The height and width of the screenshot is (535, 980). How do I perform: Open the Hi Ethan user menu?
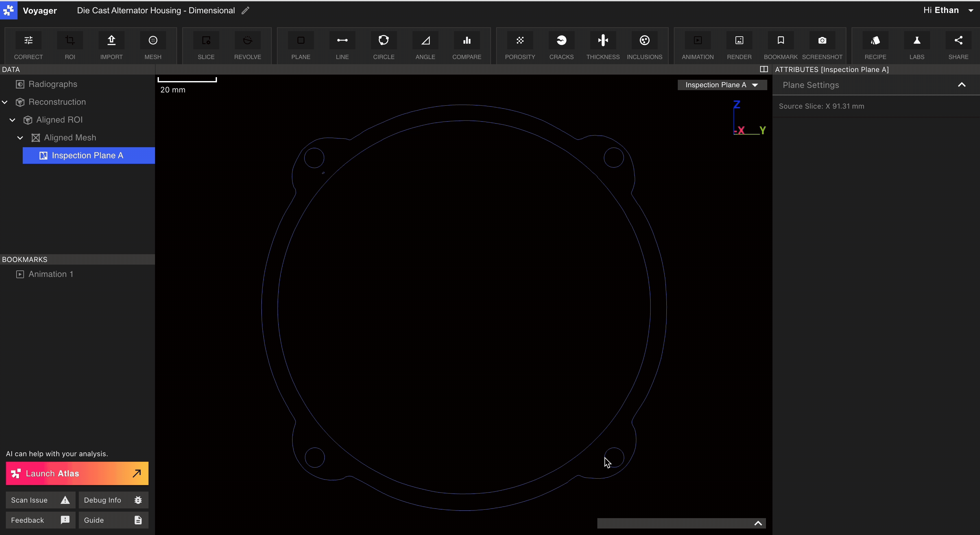point(947,10)
